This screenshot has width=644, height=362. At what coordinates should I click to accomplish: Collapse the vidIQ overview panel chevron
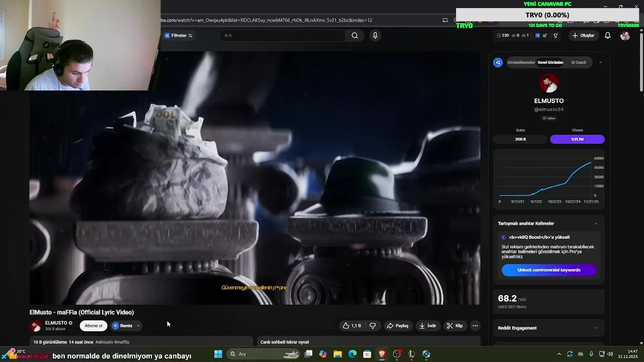tap(600, 62)
